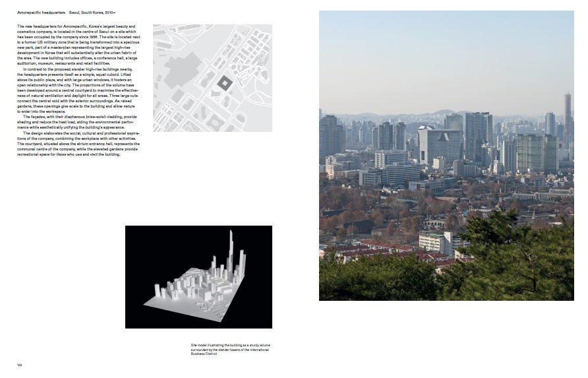Select the grey site plan map image
Viewport: 588px width, 378px height.
(x=212, y=78)
